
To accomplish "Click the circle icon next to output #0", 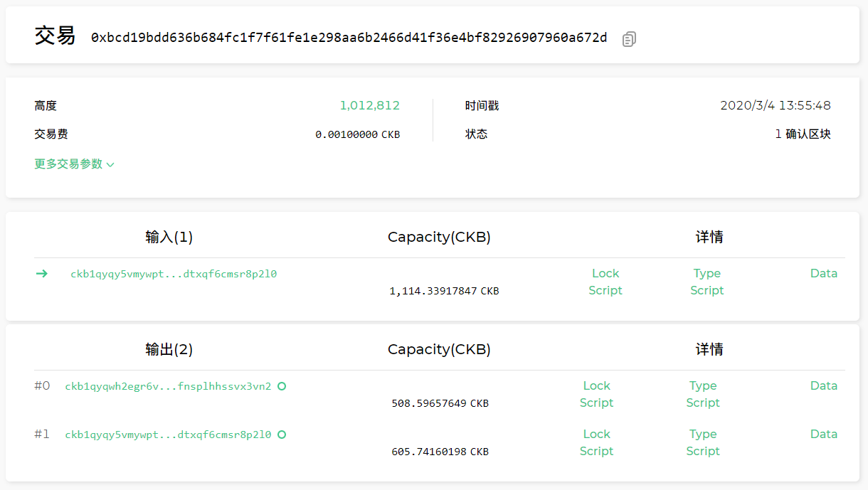I will point(282,386).
